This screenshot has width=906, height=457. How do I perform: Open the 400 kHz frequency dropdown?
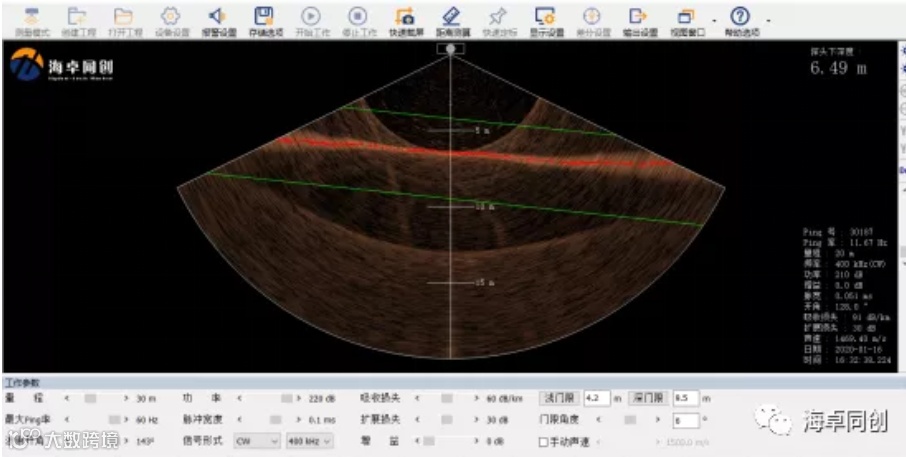pyautogui.click(x=310, y=441)
